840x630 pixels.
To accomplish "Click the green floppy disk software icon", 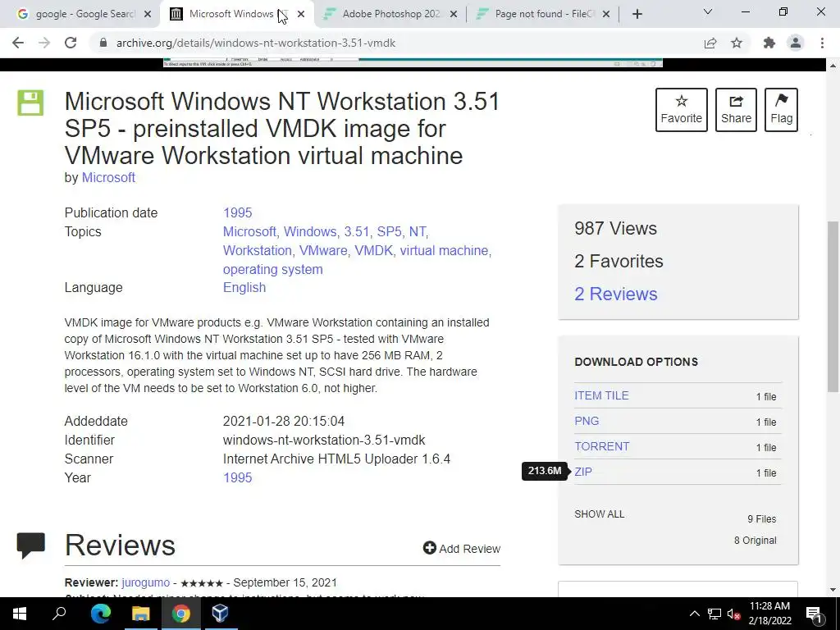I will 30,103.
